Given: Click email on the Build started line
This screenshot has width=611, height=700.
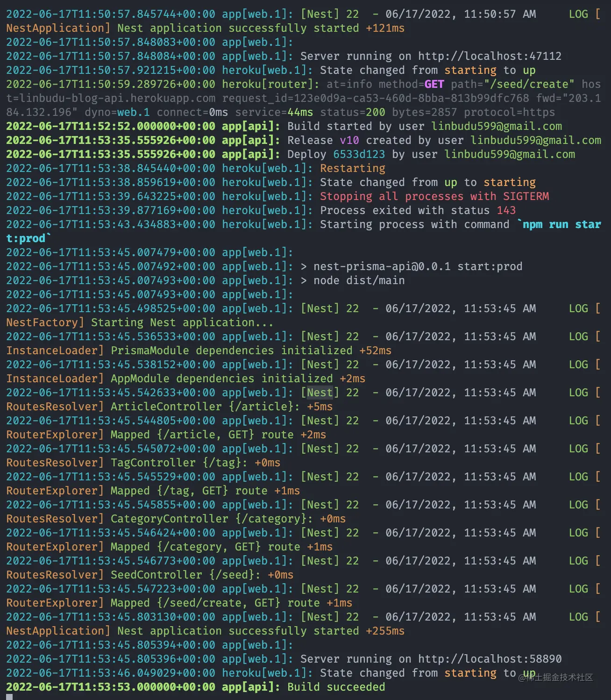Looking at the screenshot, I should click(497, 126).
